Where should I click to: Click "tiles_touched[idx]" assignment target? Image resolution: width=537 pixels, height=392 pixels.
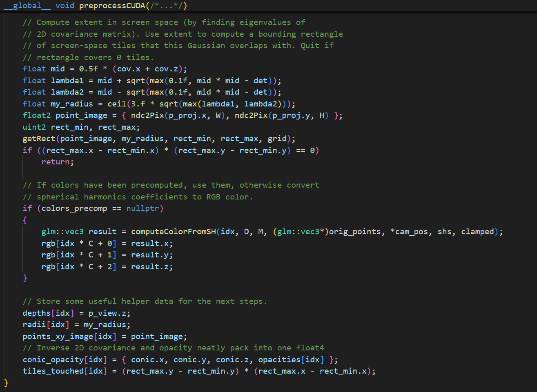click(65, 371)
